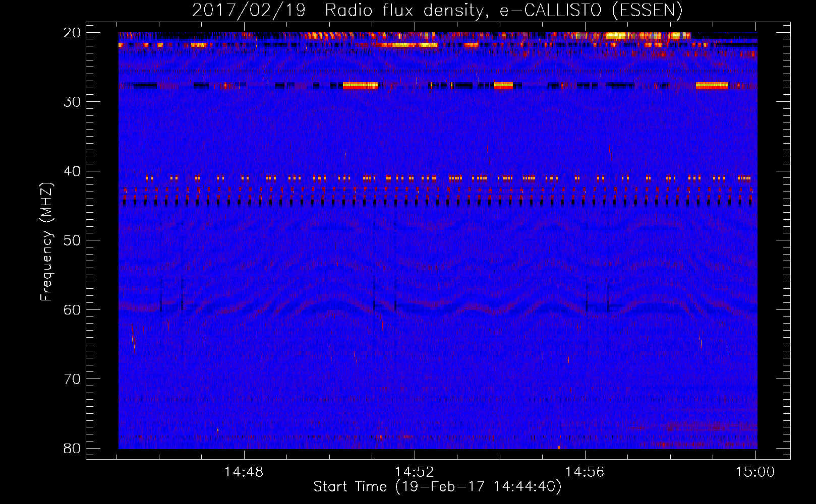The height and width of the screenshot is (504, 816).
Task: Select the 'Frequency (MHZ)' y-axis label
Action: (x=46, y=241)
